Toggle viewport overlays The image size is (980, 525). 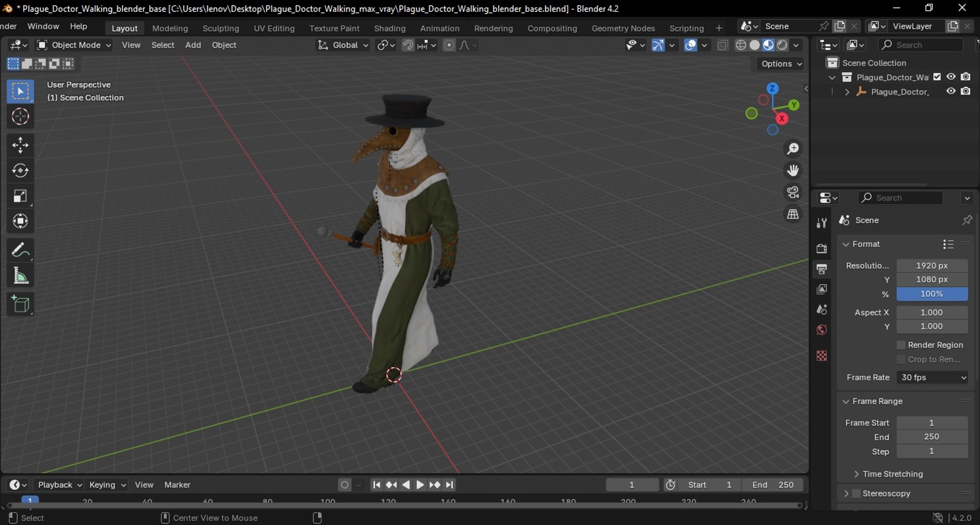(691, 45)
